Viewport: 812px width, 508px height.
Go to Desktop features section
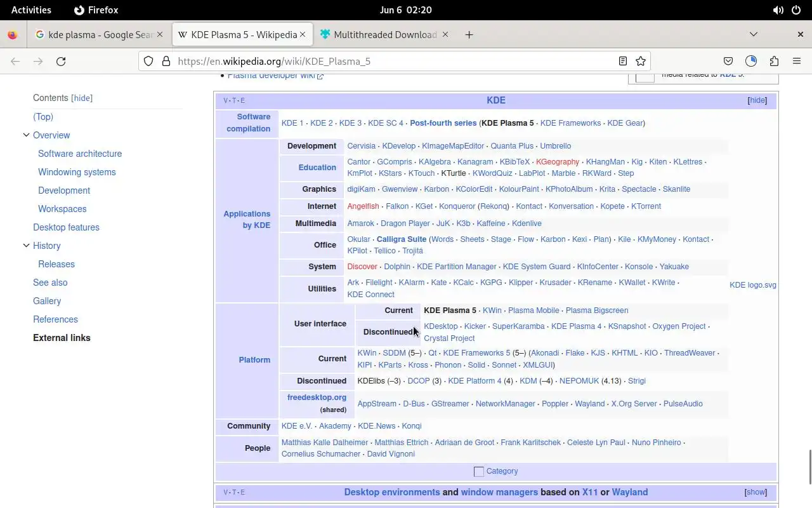point(66,227)
